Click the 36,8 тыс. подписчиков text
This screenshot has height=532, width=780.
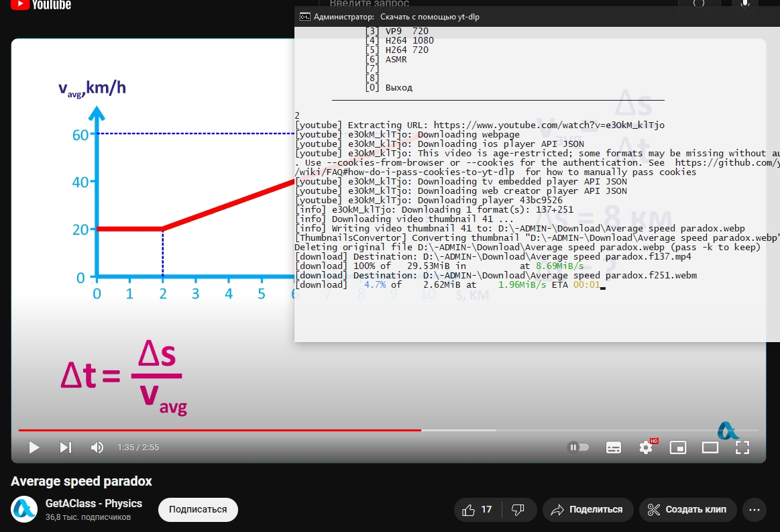coord(88,517)
